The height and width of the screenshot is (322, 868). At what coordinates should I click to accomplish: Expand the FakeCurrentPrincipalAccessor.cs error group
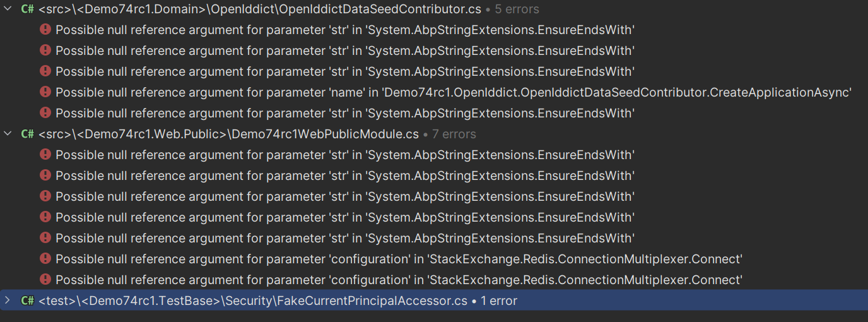coord(8,301)
